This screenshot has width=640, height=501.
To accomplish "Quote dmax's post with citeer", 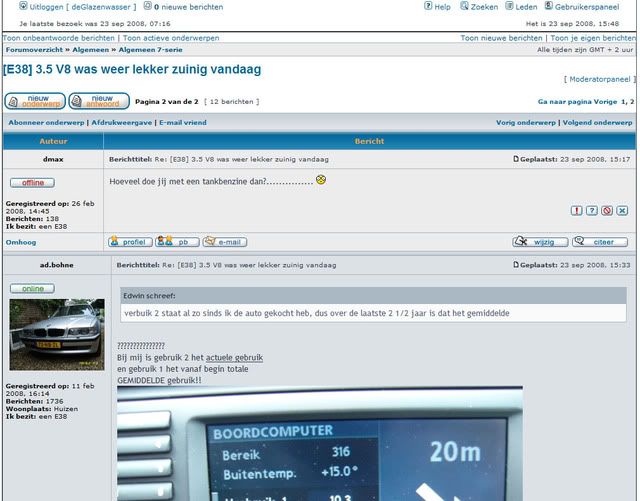I will [600, 242].
